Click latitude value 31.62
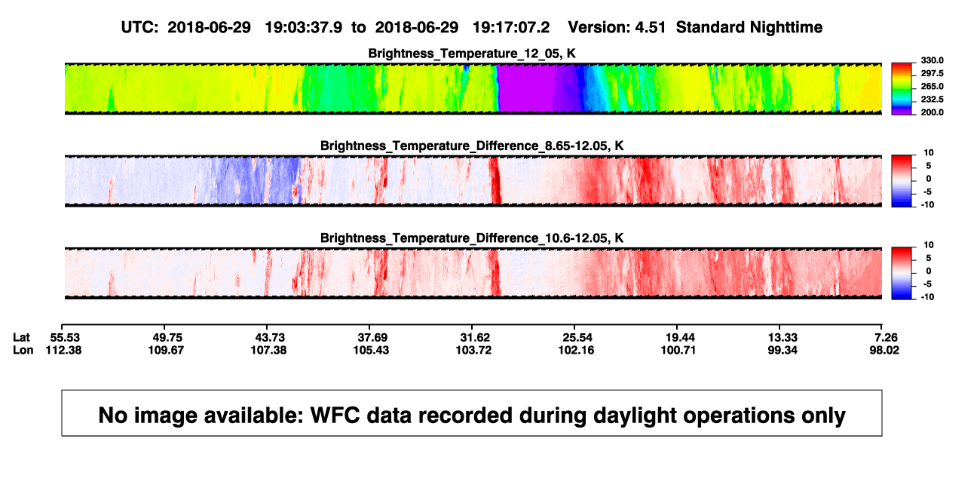Screen dimensions: 980x503 tap(473, 337)
